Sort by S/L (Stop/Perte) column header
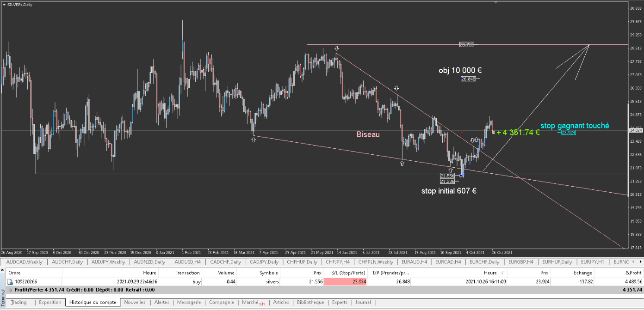This screenshot has height=310, width=644. point(346,273)
